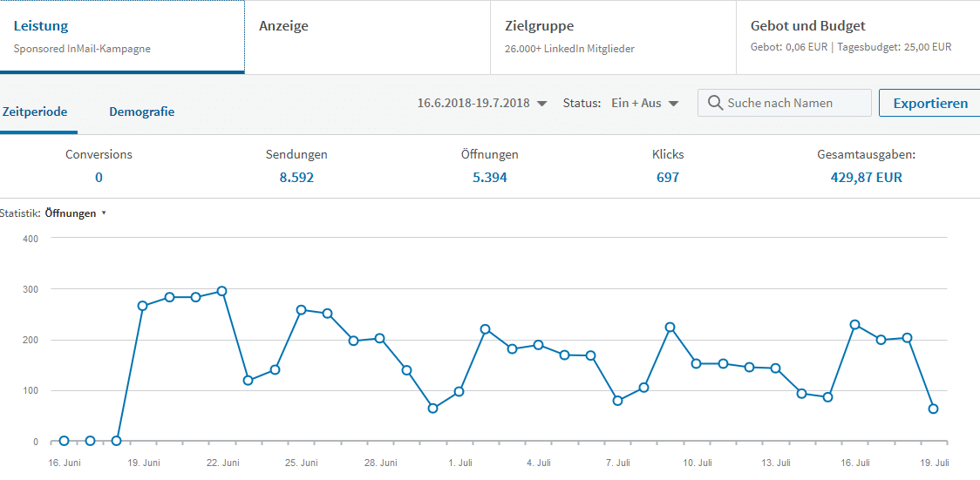The height and width of the screenshot is (480, 980).
Task: Select the Klicks count 697
Action: click(x=668, y=178)
